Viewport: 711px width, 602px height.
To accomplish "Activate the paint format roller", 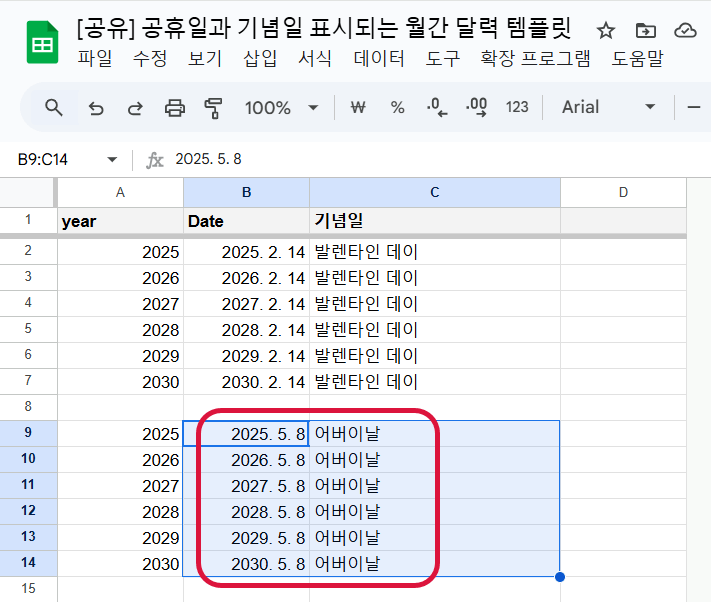I will 213,107.
